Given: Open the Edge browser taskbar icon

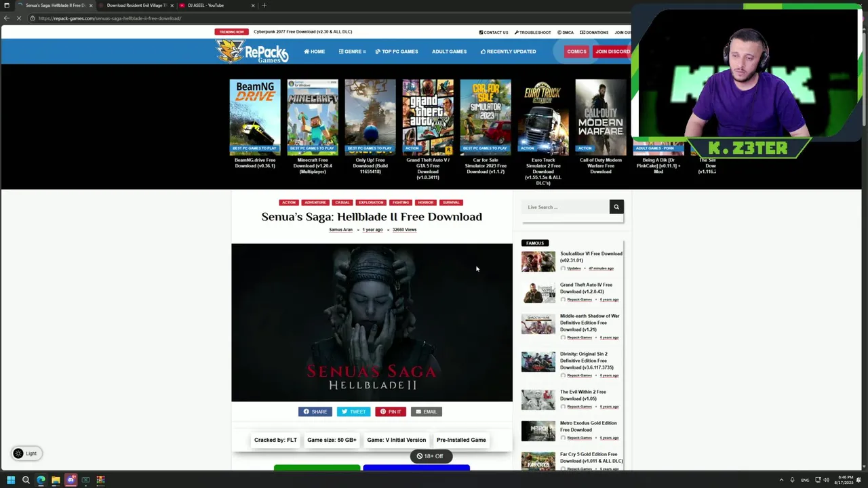Looking at the screenshot, I should point(41,480).
